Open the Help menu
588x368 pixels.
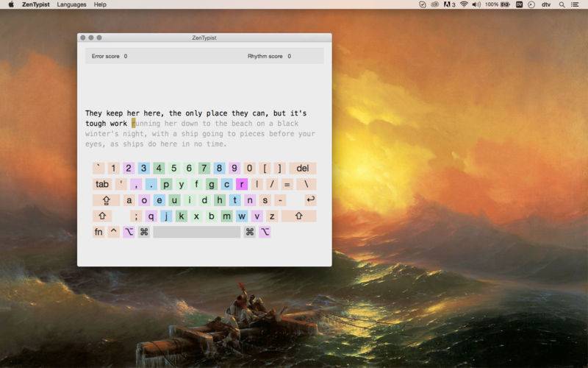coord(100,4)
